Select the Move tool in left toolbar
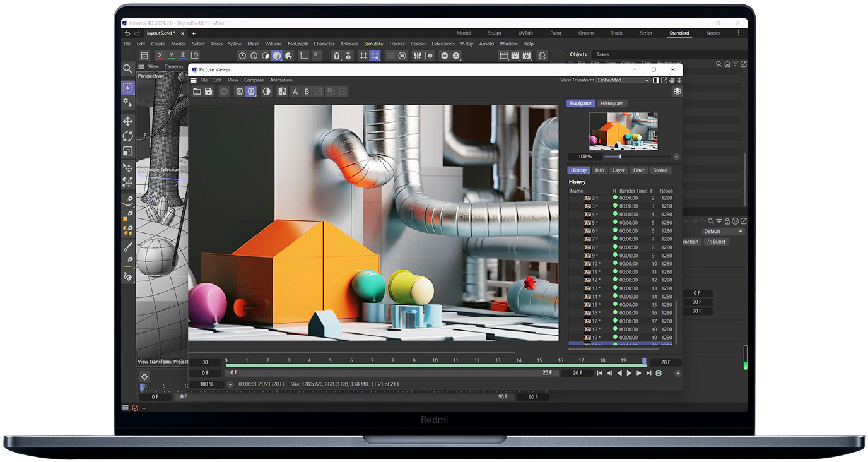Viewport: 868px width, 462px height. click(x=128, y=121)
